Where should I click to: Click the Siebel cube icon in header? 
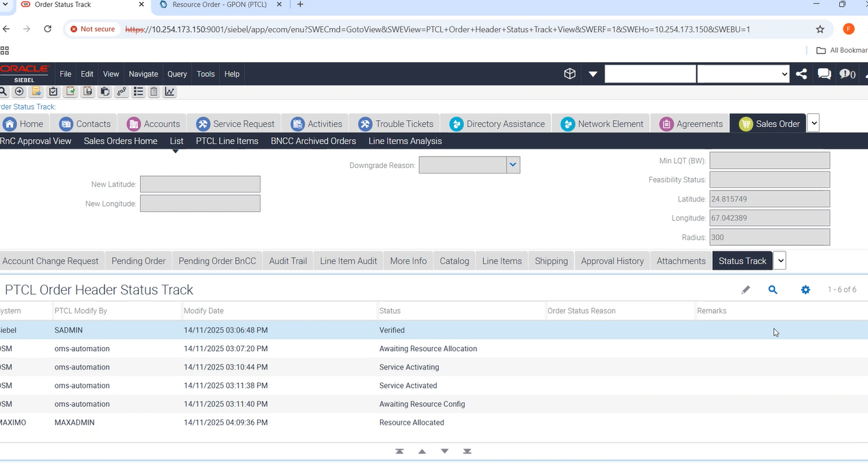569,74
